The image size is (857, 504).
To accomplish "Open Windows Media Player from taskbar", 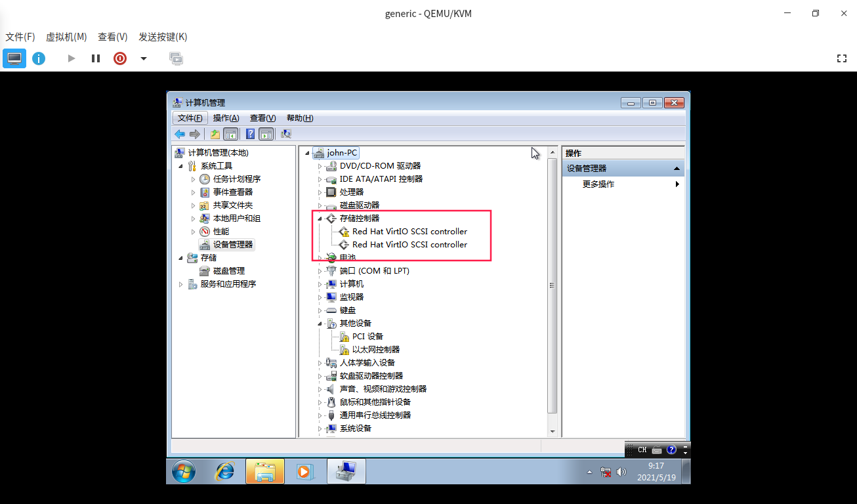I will pos(304,471).
